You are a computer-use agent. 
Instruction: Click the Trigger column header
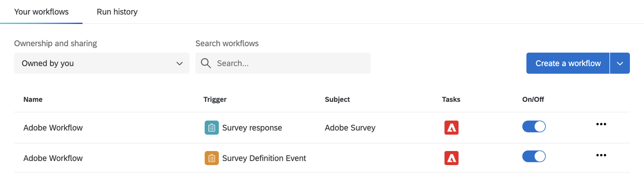pyautogui.click(x=215, y=99)
